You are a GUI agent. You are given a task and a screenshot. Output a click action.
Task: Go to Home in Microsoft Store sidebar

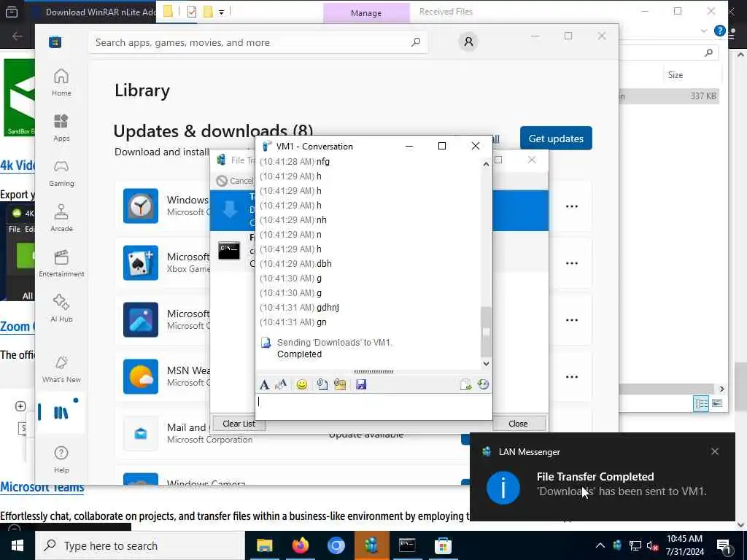pos(61,82)
